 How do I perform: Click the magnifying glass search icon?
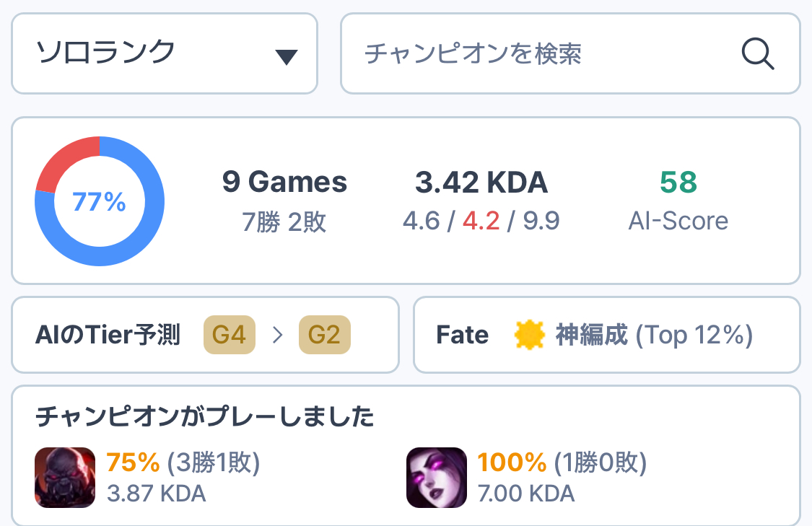[758, 53]
